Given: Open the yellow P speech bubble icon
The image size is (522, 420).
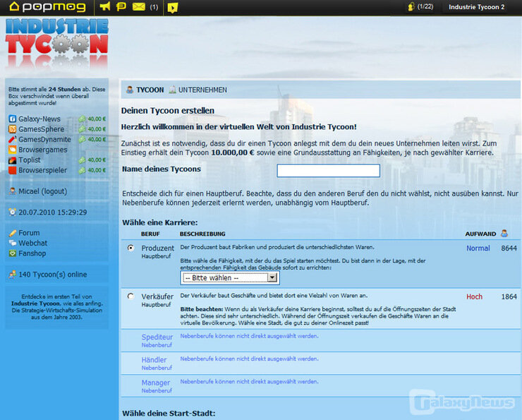Looking at the screenshot, I should [x=121, y=6].
